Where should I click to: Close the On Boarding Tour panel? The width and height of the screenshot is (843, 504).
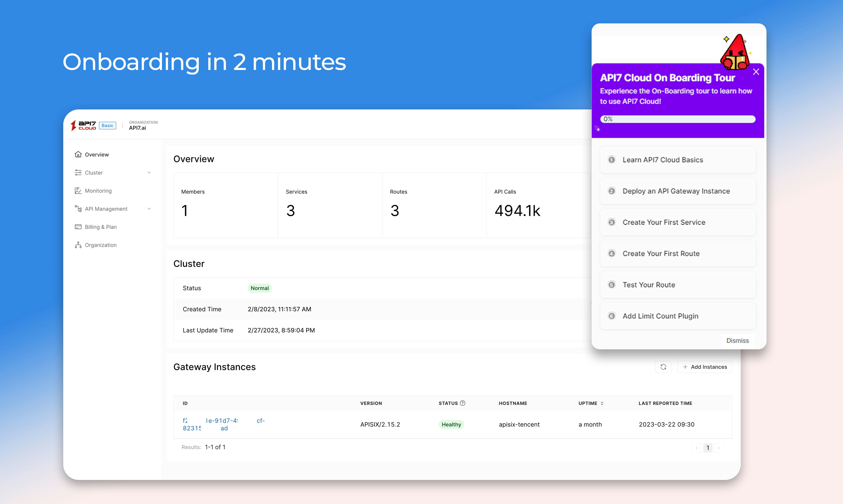click(x=756, y=72)
